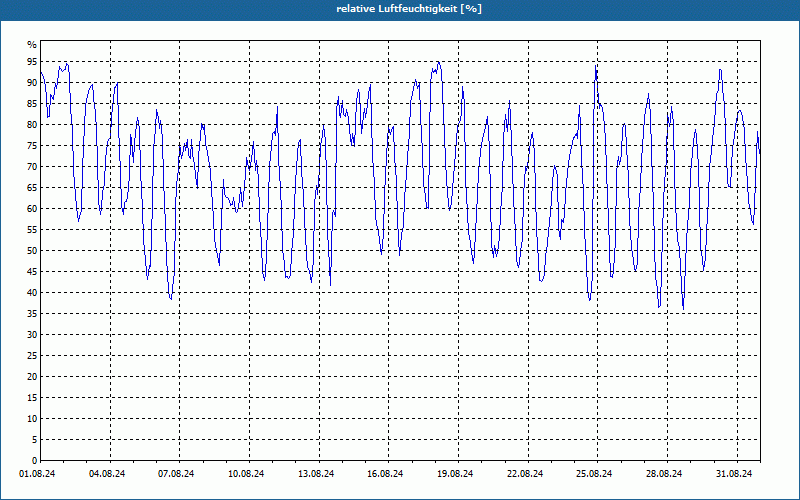Click the date label 07.08.24
Viewport: 800px width, 500px height.
click(x=176, y=474)
